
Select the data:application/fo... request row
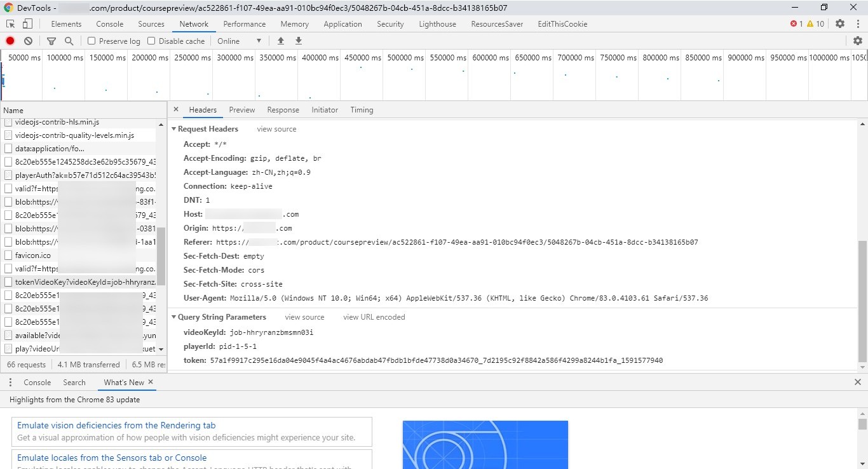[x=79, y=149]
